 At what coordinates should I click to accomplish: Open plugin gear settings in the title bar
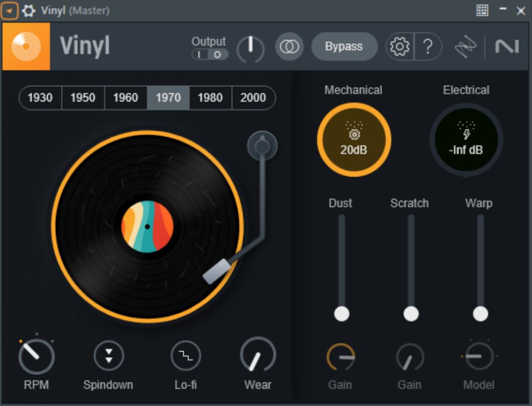pos(29,11)
